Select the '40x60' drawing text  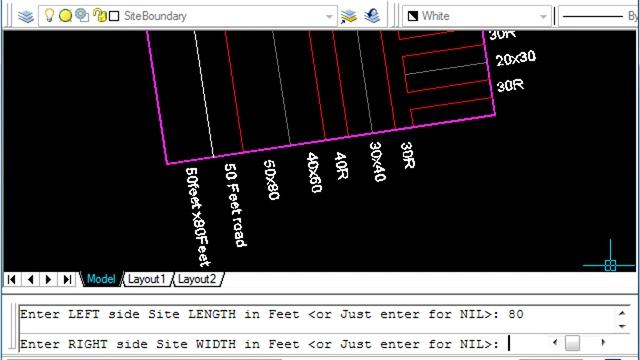point(314,173)
